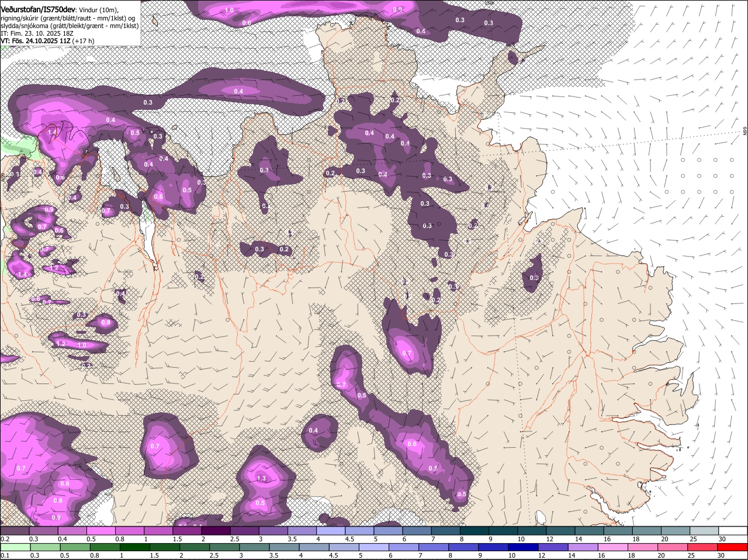Select the 0.4–0.5 swatch in the upper legend row
748x560 pixels.
coord(72,531)
